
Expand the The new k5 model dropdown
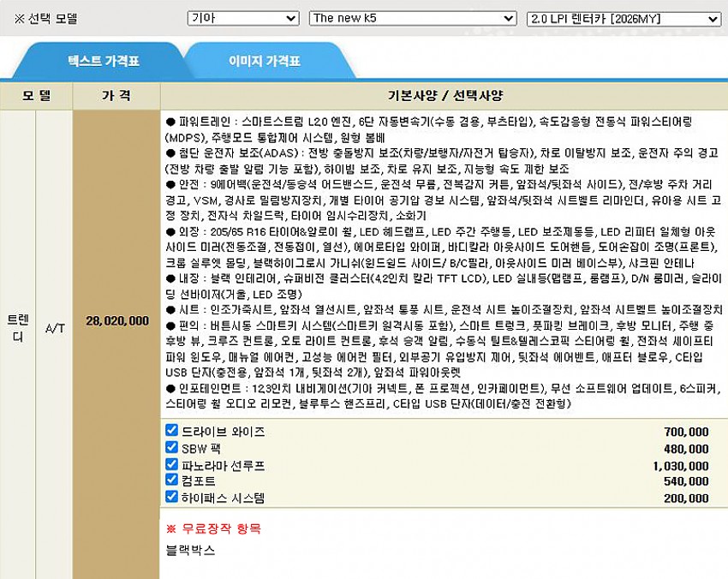[412, 18]
